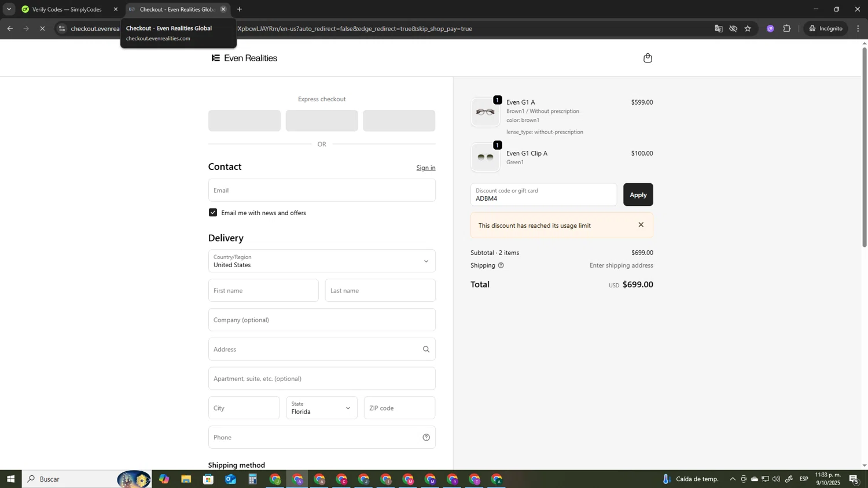
Task: Open the notification center icon
Action: pyautogui.click(x=855, y=479)
